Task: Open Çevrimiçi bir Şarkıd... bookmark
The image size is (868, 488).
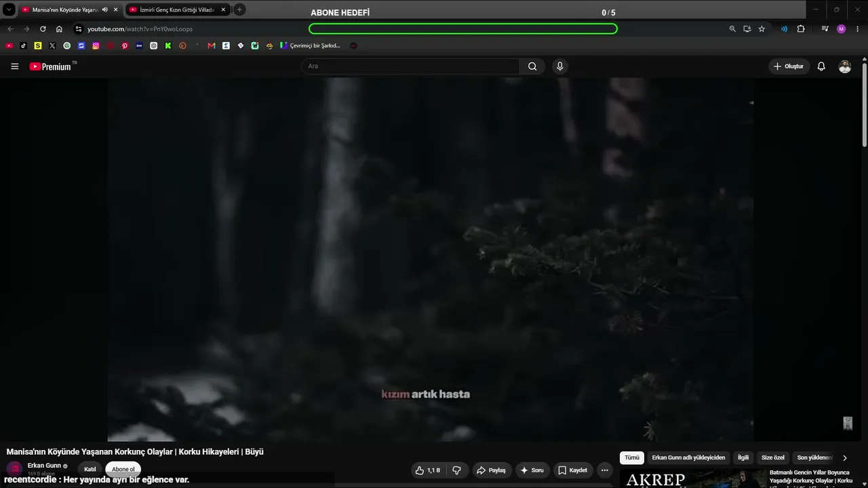Action: point(311,46)
